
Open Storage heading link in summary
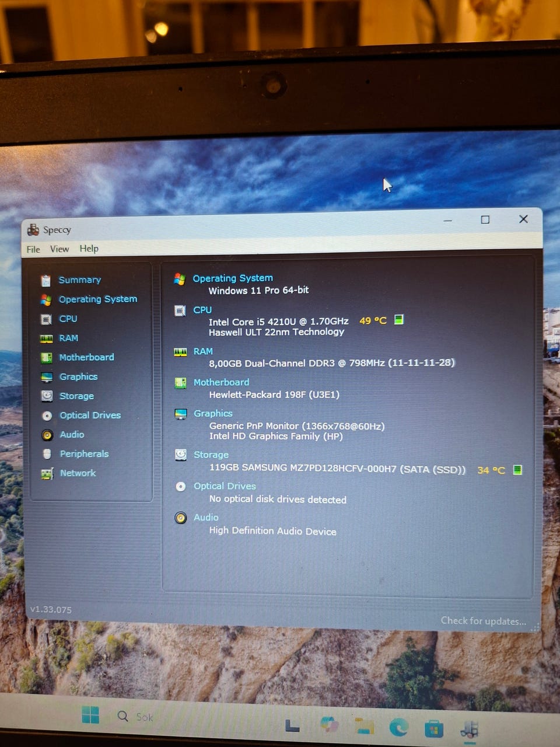click(211, 455)
